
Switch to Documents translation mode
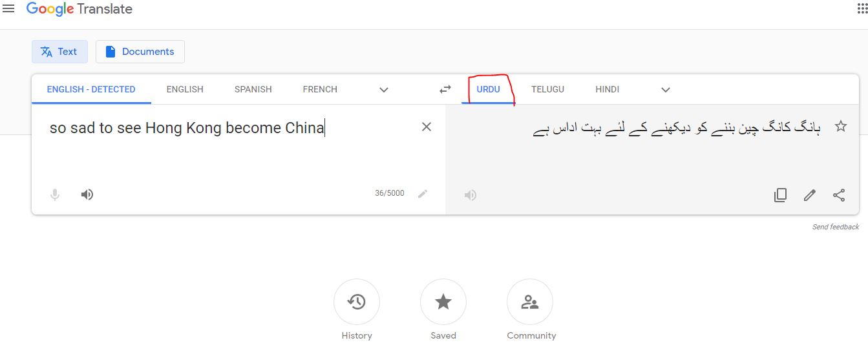tap(140, 52)
